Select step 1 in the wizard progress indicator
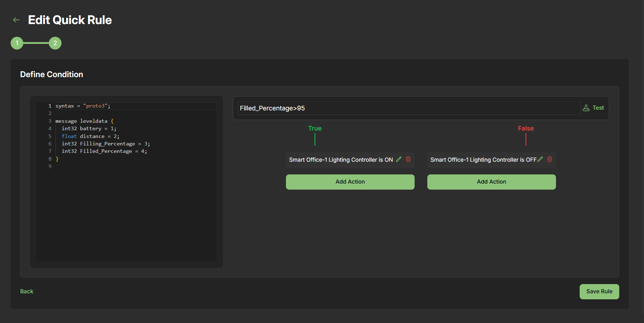The image size is (644, 323). click(17, 43)
